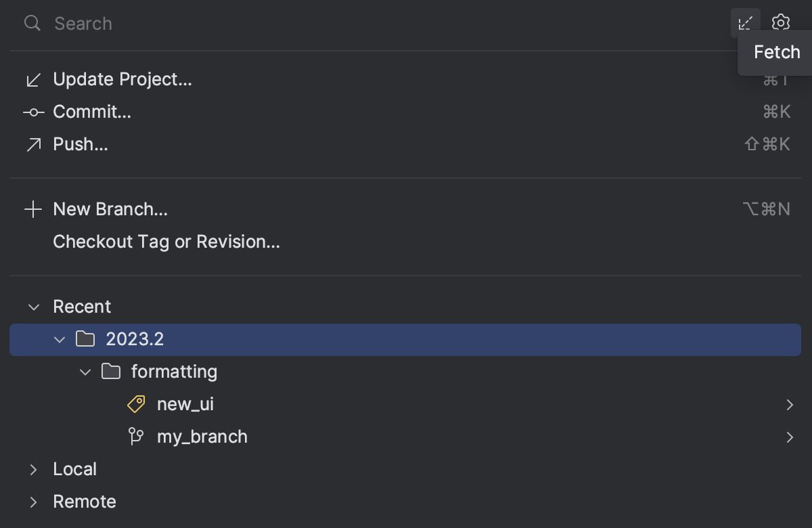812x528 pixels.
Task: Click the tag icon next to new_ui
Action: tap(135, 403)
